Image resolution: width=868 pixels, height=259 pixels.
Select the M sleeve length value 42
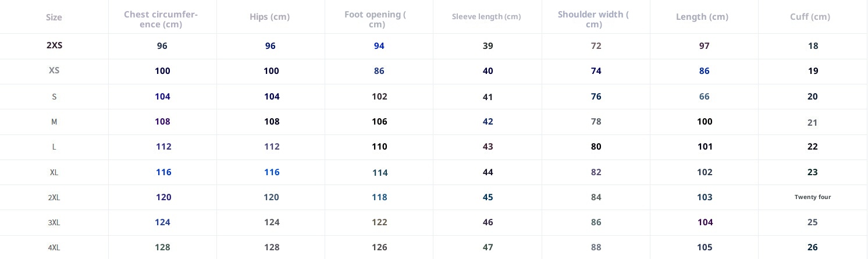488,122
